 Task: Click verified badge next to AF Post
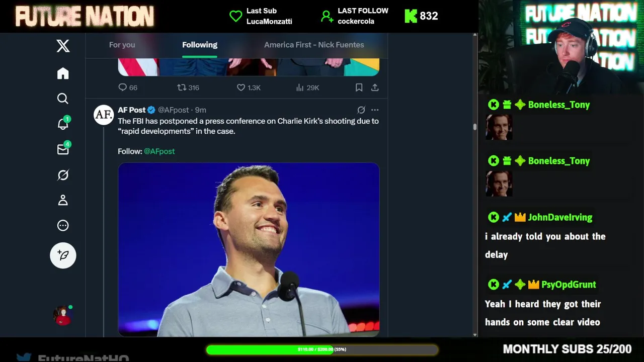[151, 110]
